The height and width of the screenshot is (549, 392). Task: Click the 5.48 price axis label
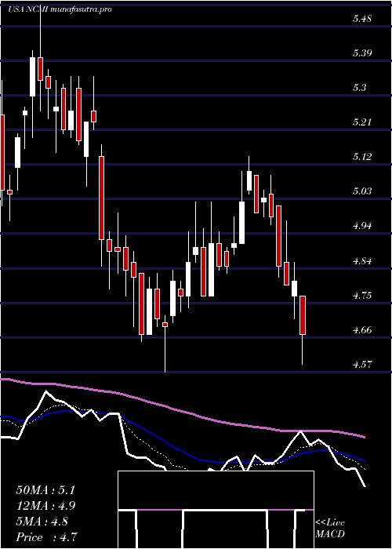click(x=361, y=19)
